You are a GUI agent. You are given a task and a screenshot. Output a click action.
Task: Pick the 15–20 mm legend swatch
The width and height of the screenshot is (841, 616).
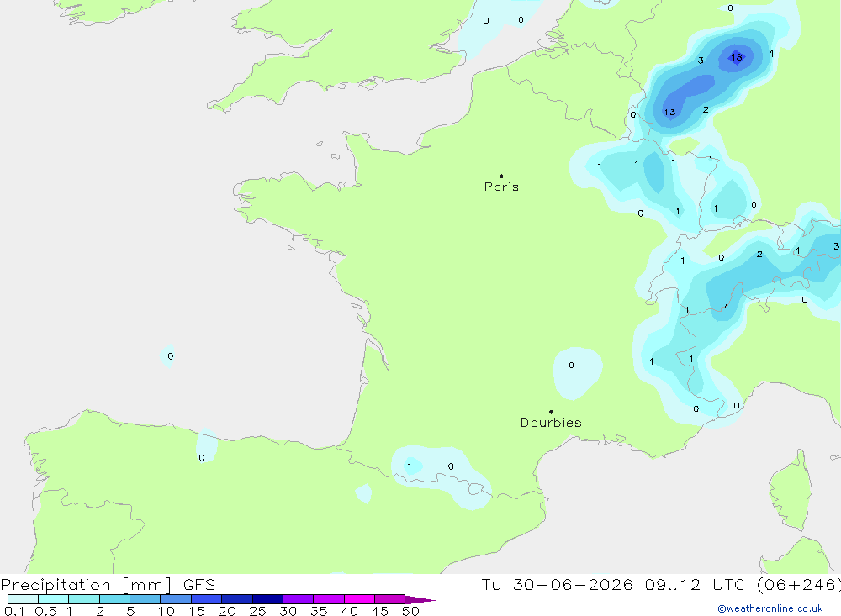coord(207,599)
